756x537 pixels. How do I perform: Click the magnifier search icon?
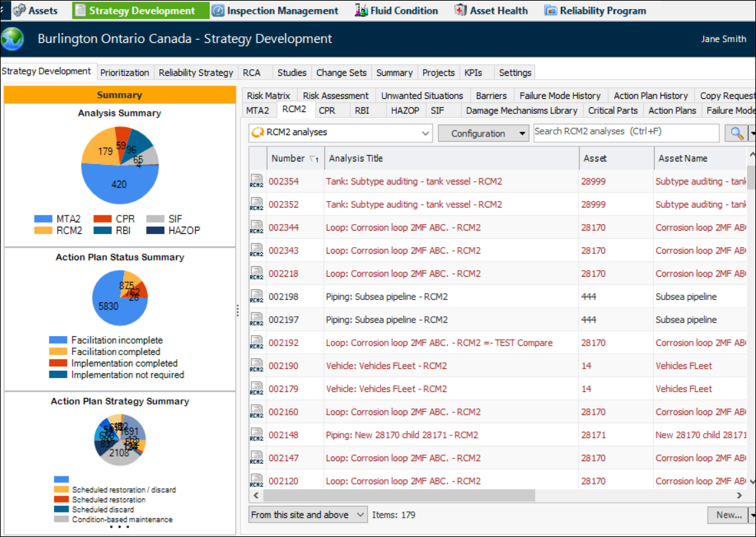(x=736, y=133)
